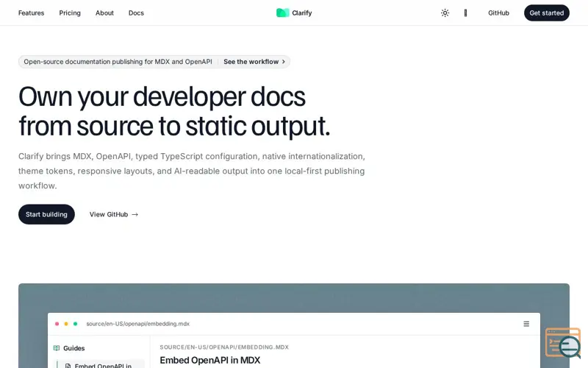Screen dimensions: 588x368
Task: Click the Guides book icon
Action: [x=57, y=348]
